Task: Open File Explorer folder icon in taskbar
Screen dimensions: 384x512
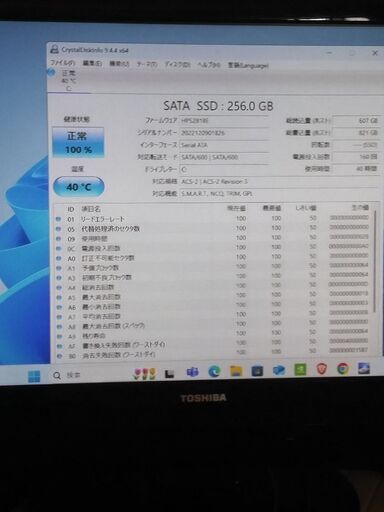Action: tap(236, 371)
